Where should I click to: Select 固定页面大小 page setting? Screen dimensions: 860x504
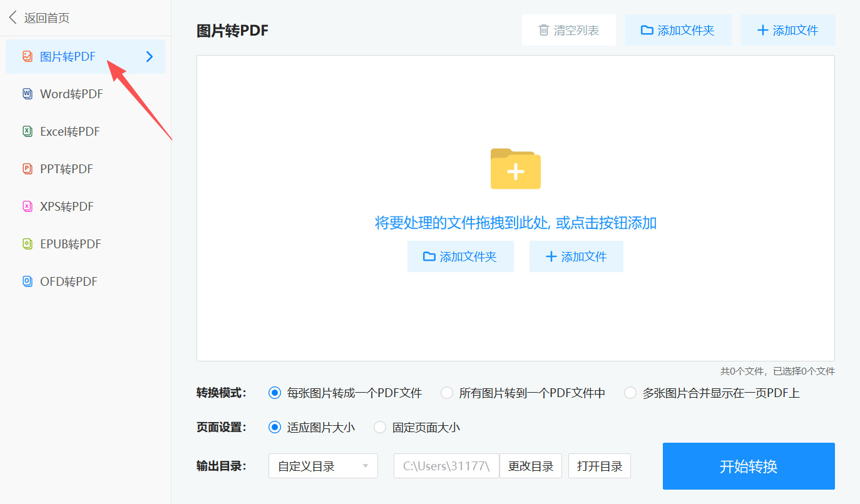point(380,427)
